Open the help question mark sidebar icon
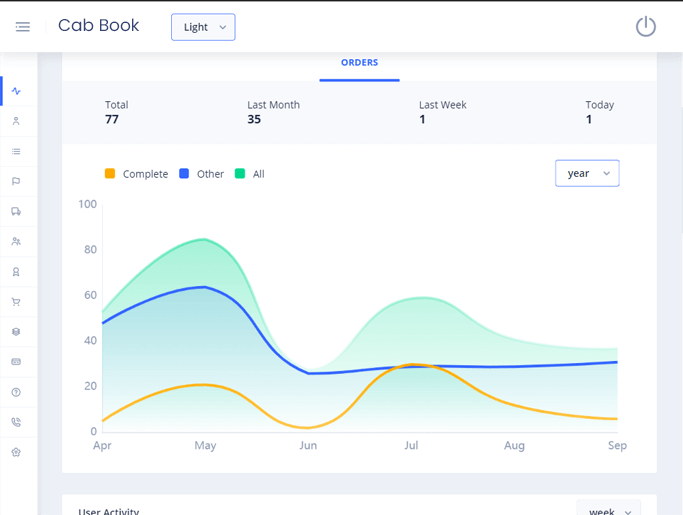 pyautogui.click(x=16, y=392)
